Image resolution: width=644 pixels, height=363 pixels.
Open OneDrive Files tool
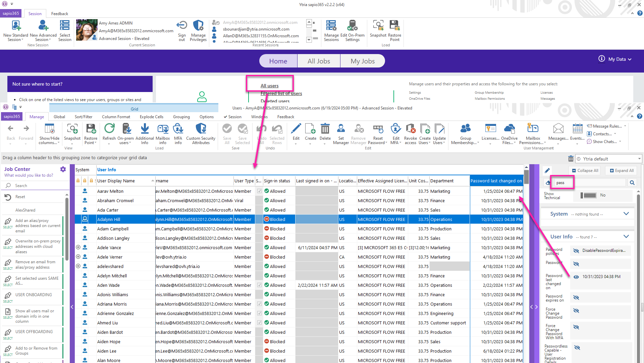[509, 134]
